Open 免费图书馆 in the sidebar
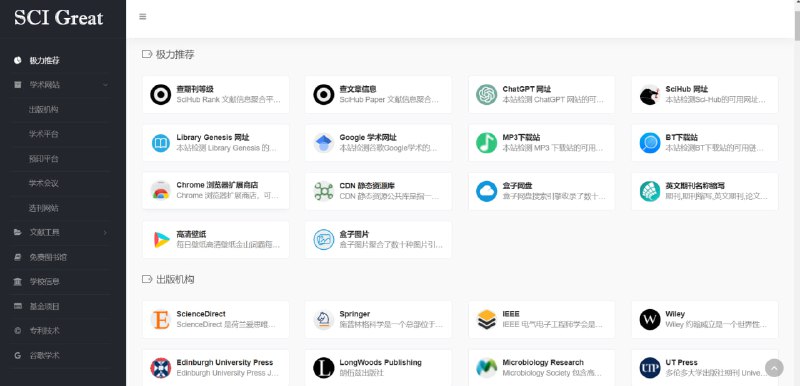 48,257
